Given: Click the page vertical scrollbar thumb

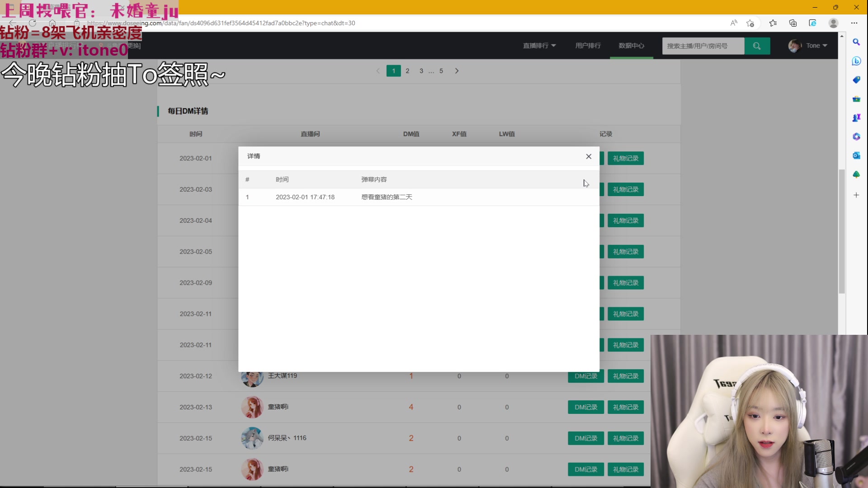Looking at the screenshot, I should [841, 231].
